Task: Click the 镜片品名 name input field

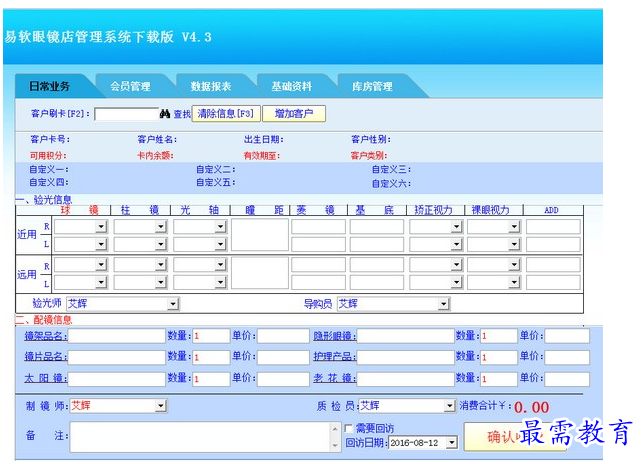Action: (117, 357)
